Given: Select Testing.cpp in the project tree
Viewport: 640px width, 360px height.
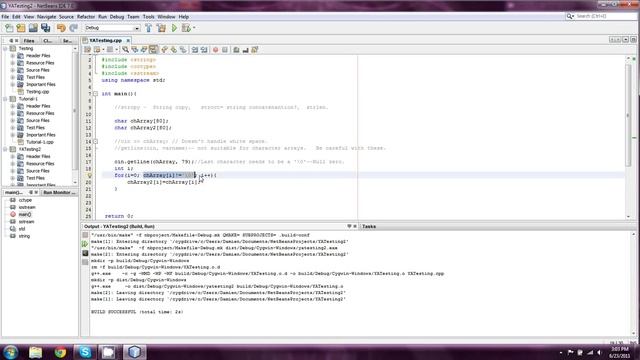Looking at the screenshot, I should tap(37, 92).
